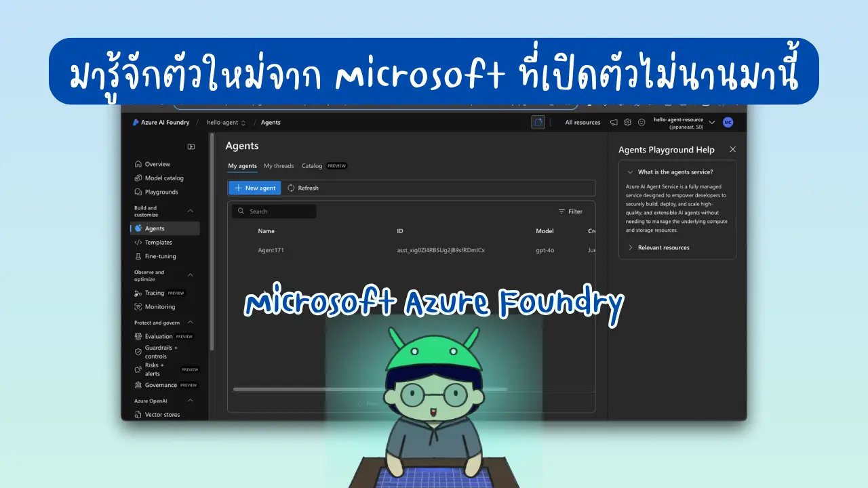The height and width of the screenshot is (488, 868).
Task: Click the Agents breadcrumb
Action: click(271, 123)
